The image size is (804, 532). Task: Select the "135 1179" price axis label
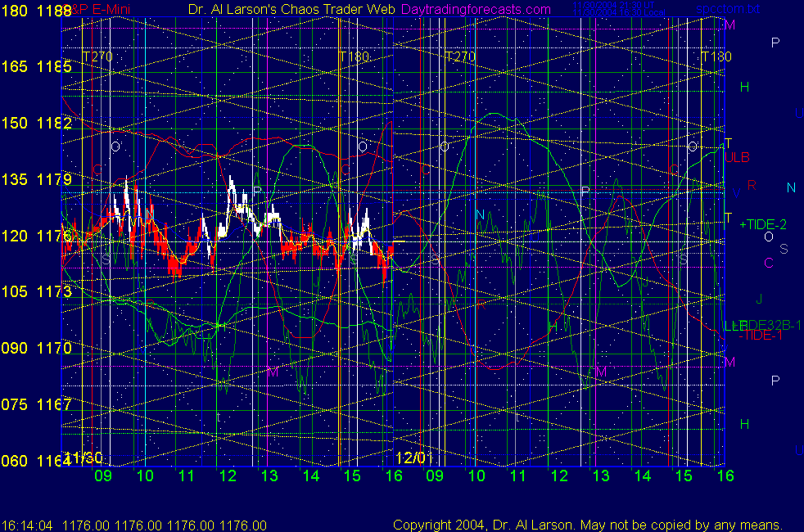36,179
